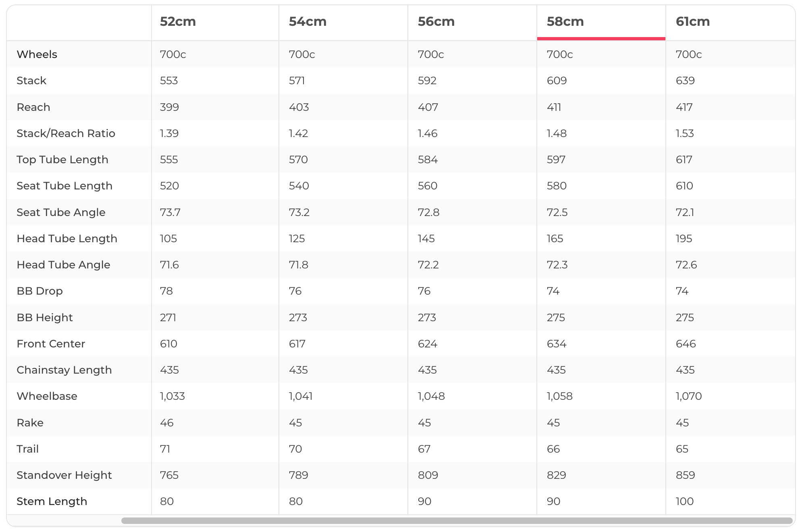Click the Stem Length row label
Screen dimensions: 802x532
click(52, 501)
